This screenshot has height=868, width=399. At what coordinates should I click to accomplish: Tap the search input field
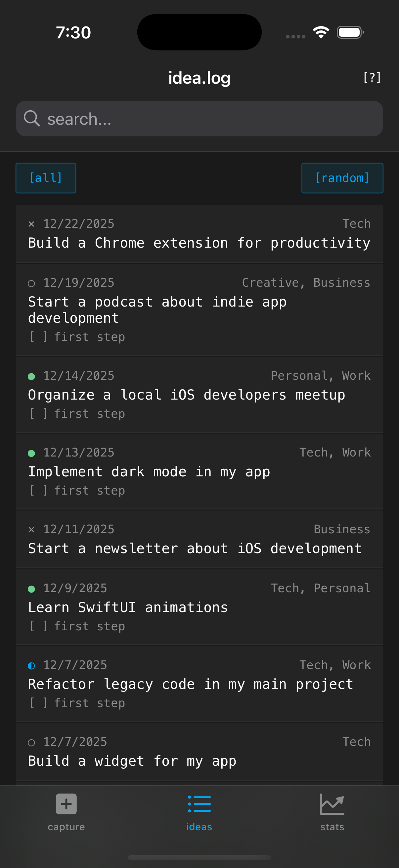[199, 119]
